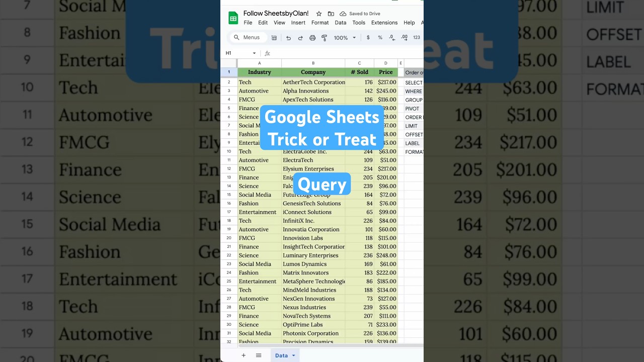Click the fx formula bar icon
Viewport: 644px width, 362px height.
[267, 53]
